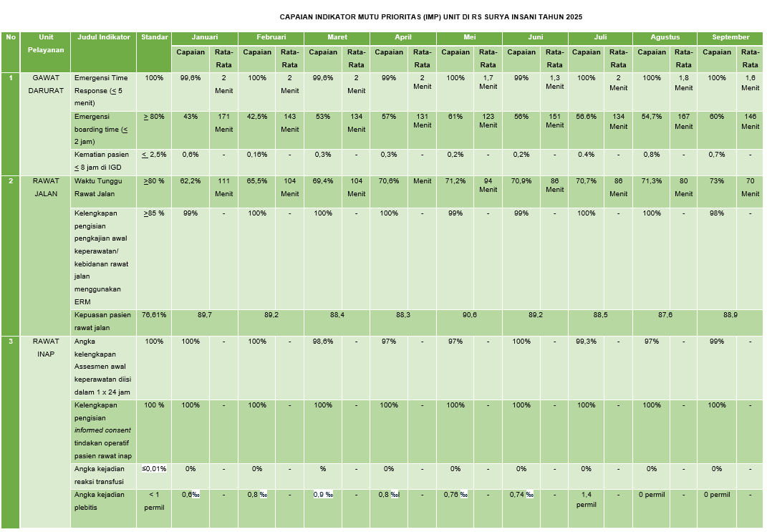This screenshot has width=767, height=532.
Task: Select the 'Kepuasan pasien rawat jalan' cell
Action: pos(103,321)
